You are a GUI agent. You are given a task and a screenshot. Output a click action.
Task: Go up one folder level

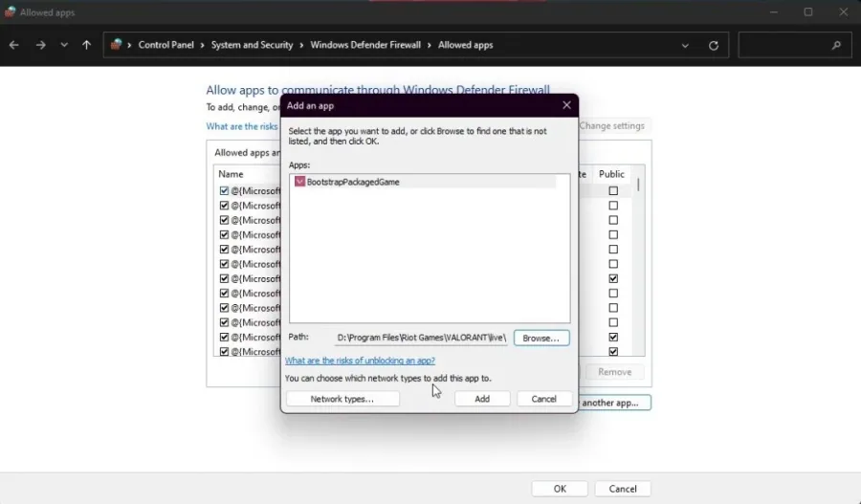[x=86, y=45]
